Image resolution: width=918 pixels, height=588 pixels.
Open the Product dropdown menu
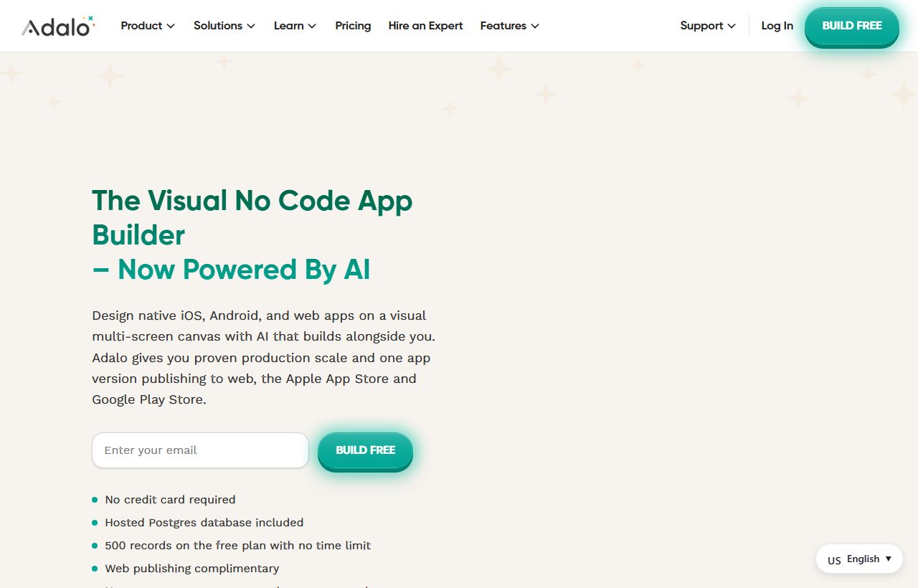pos(148,26)
